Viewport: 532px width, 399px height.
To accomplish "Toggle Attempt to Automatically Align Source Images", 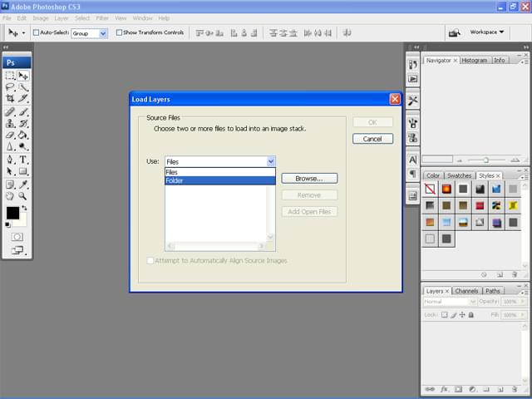I will (150, 260).
